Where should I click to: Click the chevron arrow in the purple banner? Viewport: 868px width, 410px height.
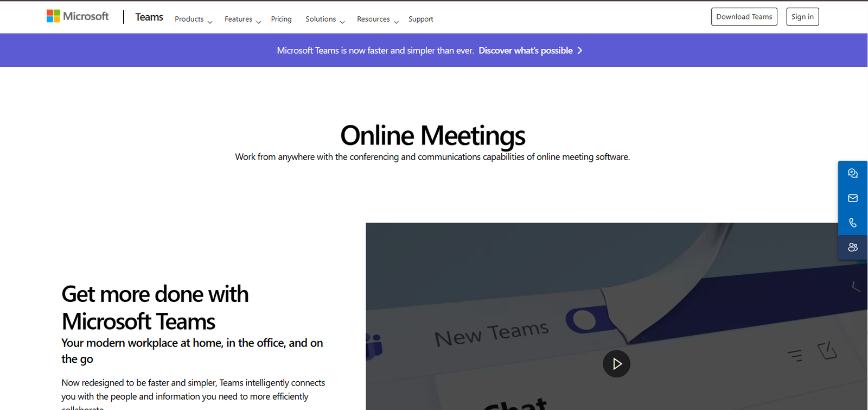coord(580,51)
